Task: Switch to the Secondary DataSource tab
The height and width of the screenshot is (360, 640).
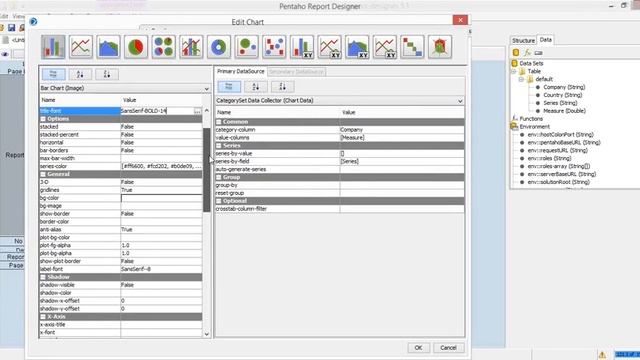Action: (297, 72)
